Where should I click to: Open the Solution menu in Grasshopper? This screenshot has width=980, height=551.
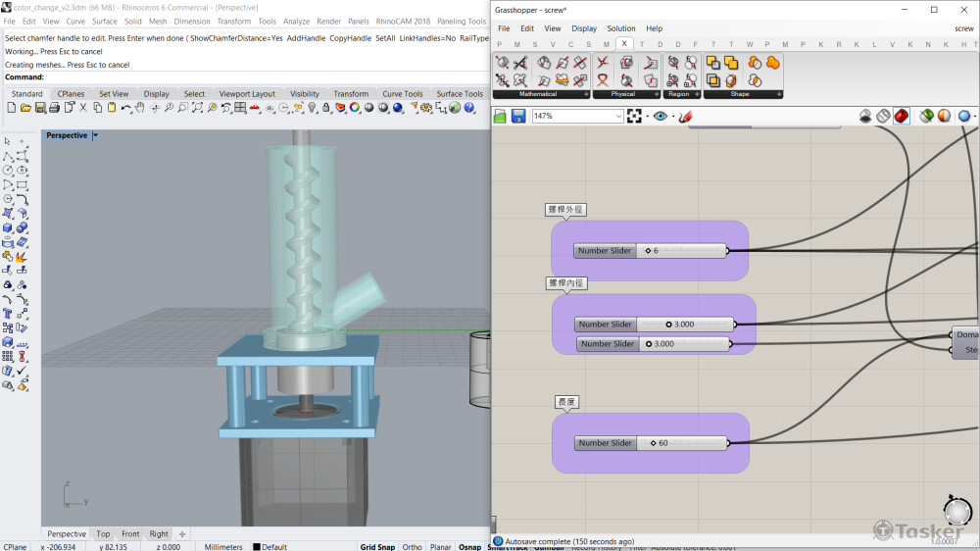pos(620,28)
